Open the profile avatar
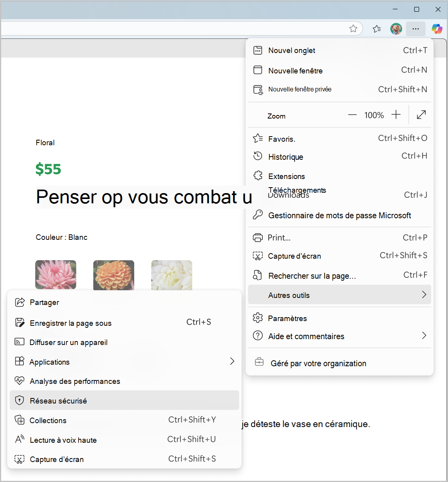Screen dimensions: 448x482 pos(396,29)
